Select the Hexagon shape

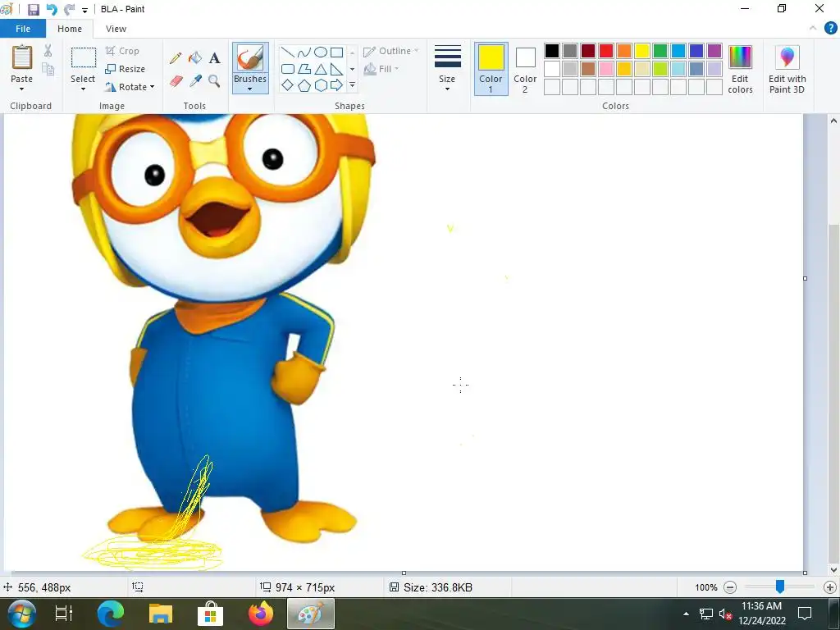321,85
